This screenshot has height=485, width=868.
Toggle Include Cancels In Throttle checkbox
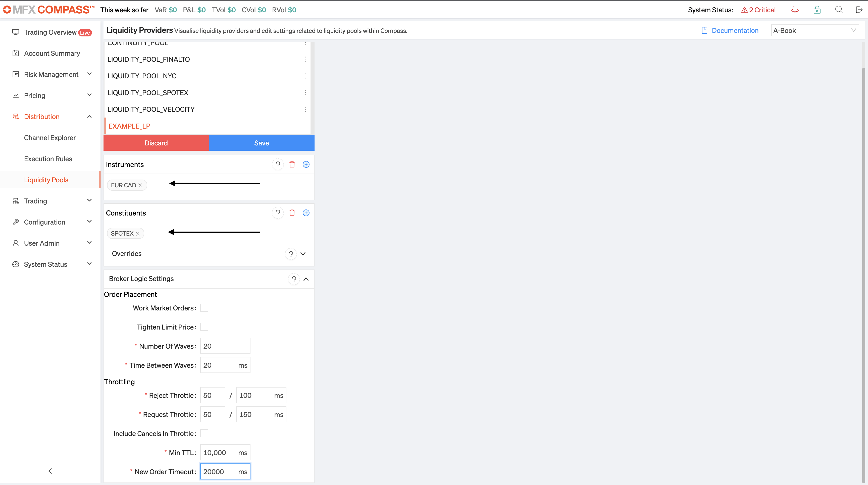coord(204,434)
